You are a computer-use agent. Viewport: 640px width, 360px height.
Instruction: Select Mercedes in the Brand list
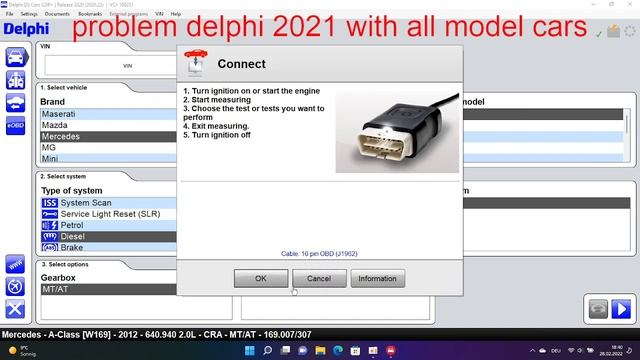[109, 136]
